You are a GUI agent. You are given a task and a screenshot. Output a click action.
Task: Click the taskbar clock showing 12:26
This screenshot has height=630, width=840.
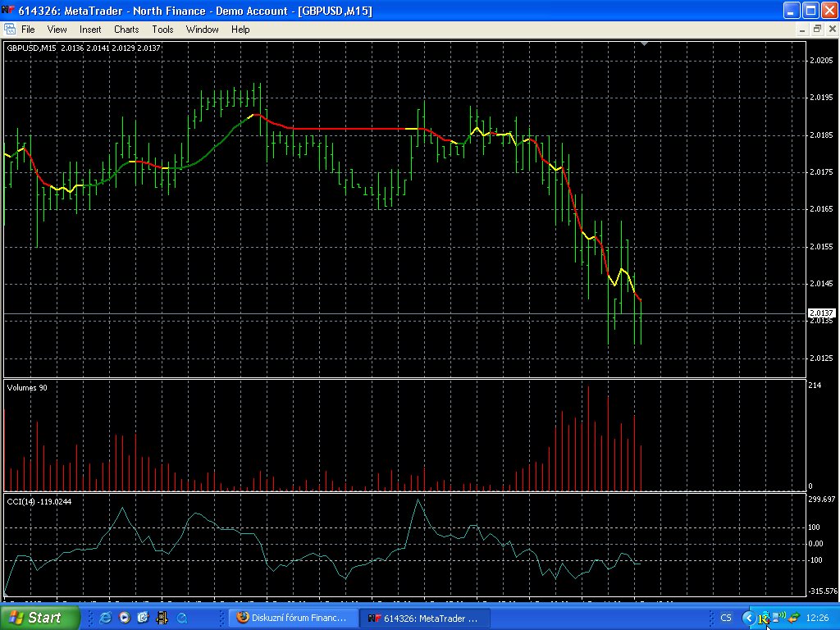[817, 617]
